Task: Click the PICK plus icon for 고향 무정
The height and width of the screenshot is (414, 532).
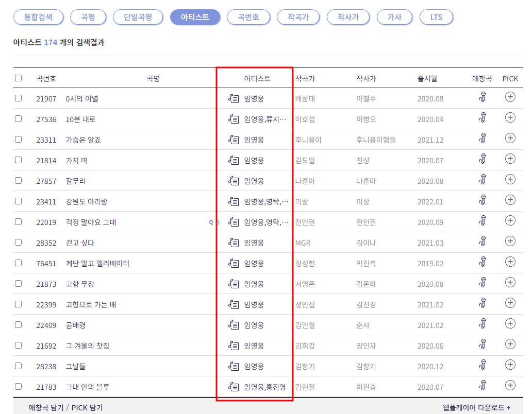Action: pos(510,283)
